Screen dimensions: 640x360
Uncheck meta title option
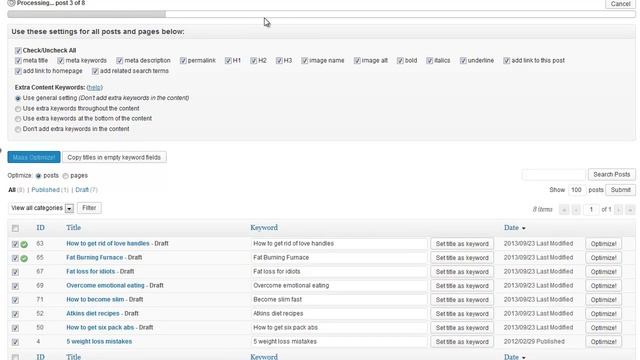tap(18, 61)
